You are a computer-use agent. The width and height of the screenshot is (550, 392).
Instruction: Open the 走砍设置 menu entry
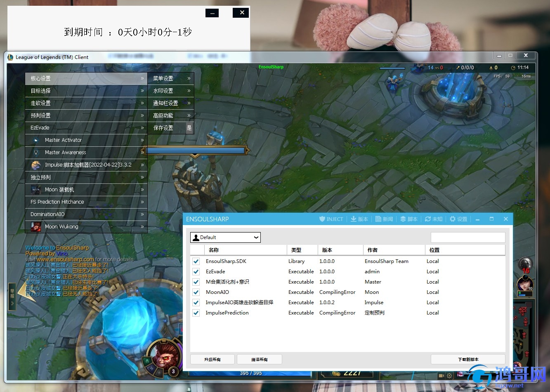coord(86,103)
